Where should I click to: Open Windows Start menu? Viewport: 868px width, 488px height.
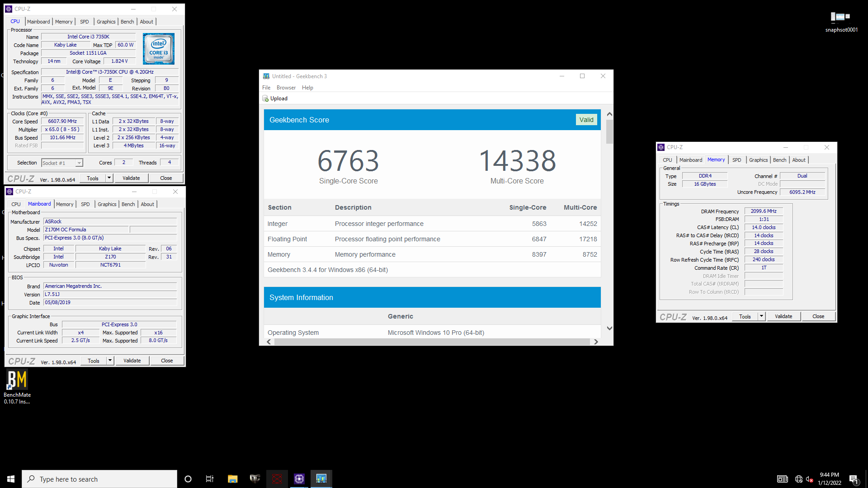point(11,479)
